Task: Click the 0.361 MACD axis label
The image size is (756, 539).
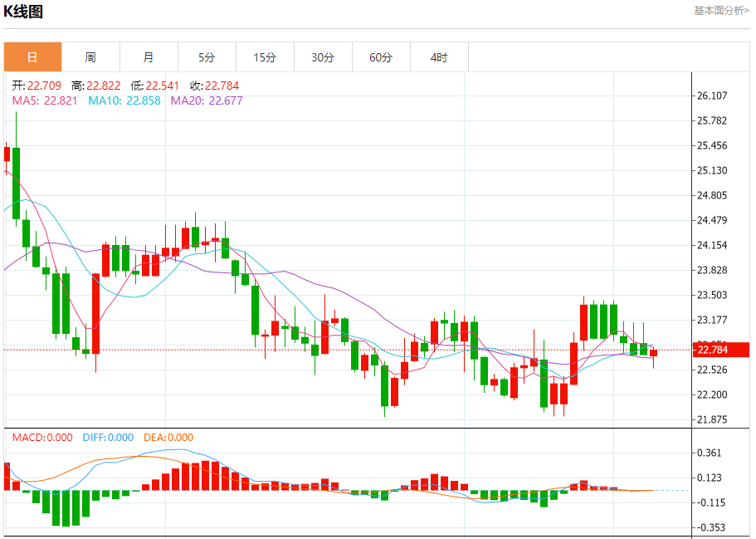Action: [710, 453]
